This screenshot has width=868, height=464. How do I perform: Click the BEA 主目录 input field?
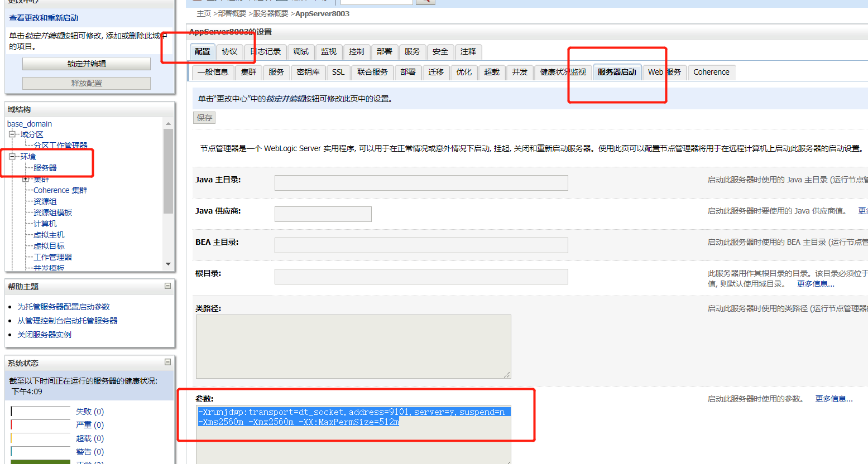pyautogui.click(x=421, y=245)
